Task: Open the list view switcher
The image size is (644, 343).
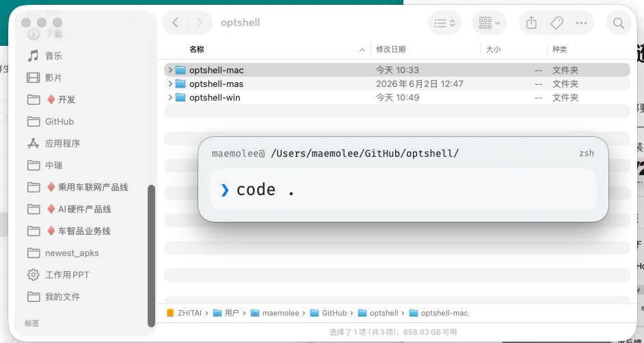Action: [x=445, y=23]
